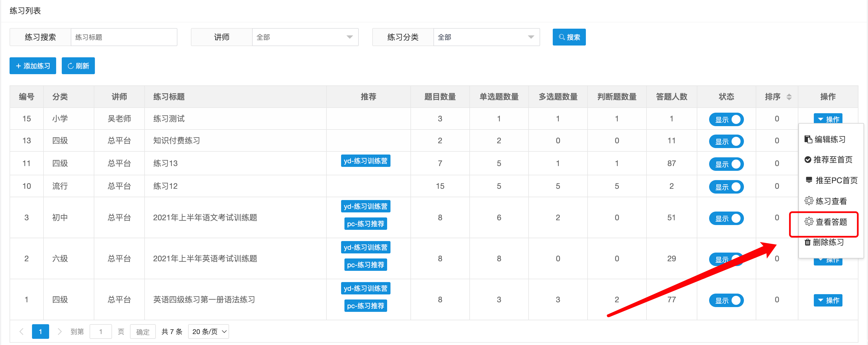Toggle 显示 switch for 英语四级练习 row
The width and height of the screenshot is (868, 345).
click(726, 300)
